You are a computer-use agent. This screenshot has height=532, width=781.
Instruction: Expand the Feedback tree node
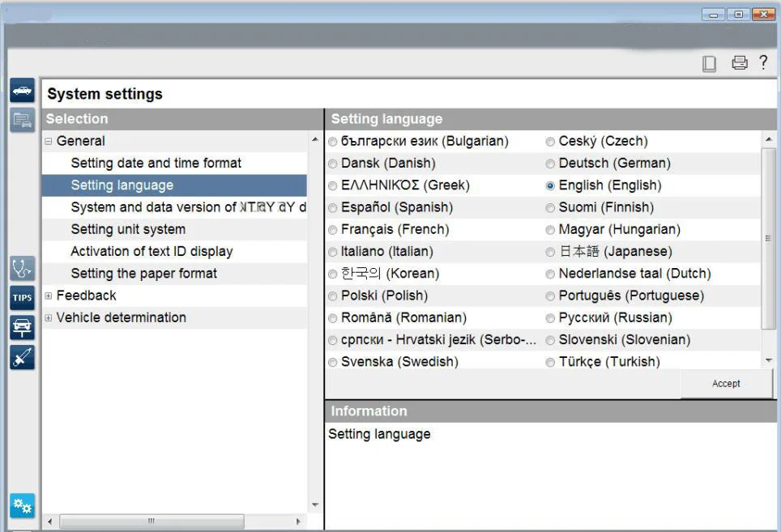click(49, 296)
